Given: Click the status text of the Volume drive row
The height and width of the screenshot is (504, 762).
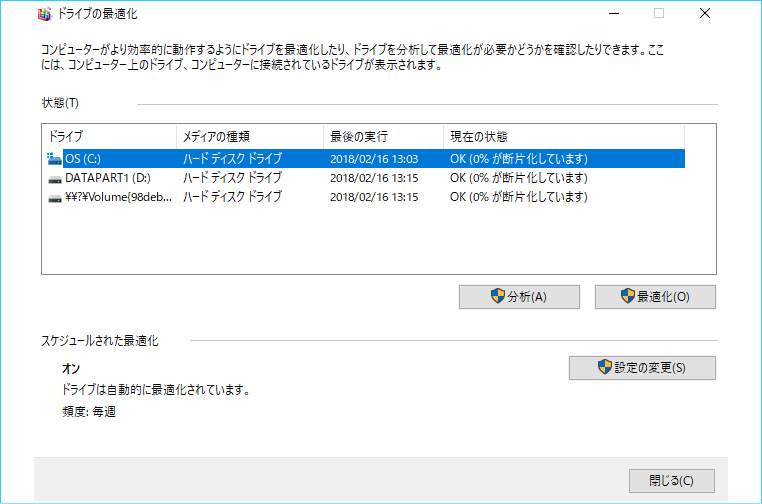Looking at the screenshot, I should 518,197.
